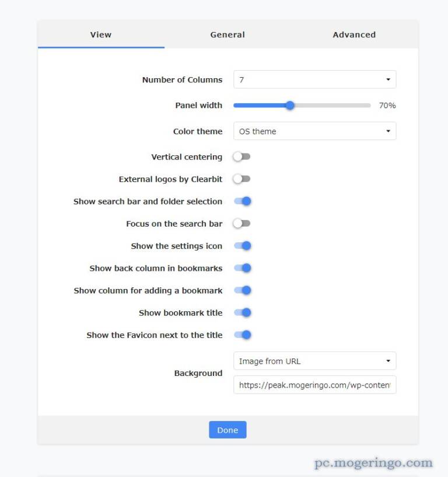
Task: Enable Vertical centering toggle
Action: pos(242,157)
